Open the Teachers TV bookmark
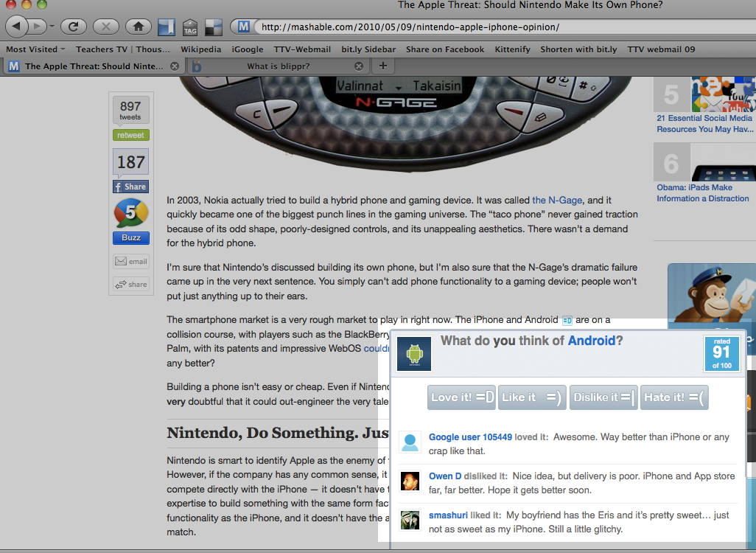Screen dimensions: 756x553 tap(122, 49)
